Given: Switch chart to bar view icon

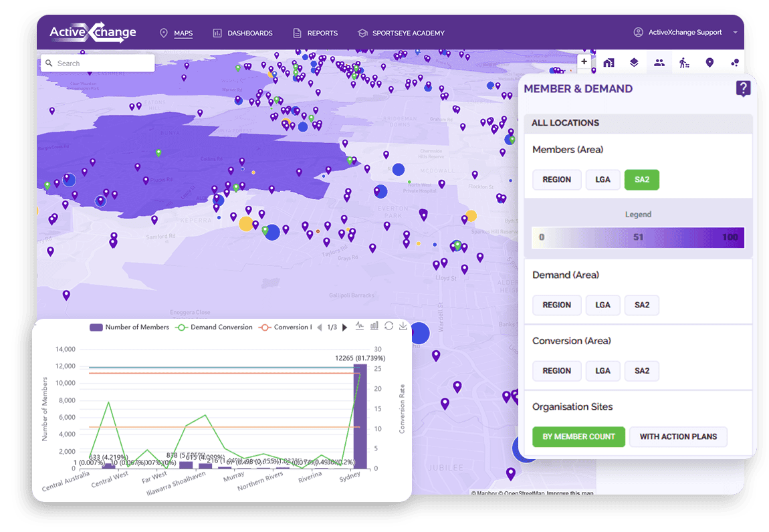Looking at the screenshot, I should (374, 326).
